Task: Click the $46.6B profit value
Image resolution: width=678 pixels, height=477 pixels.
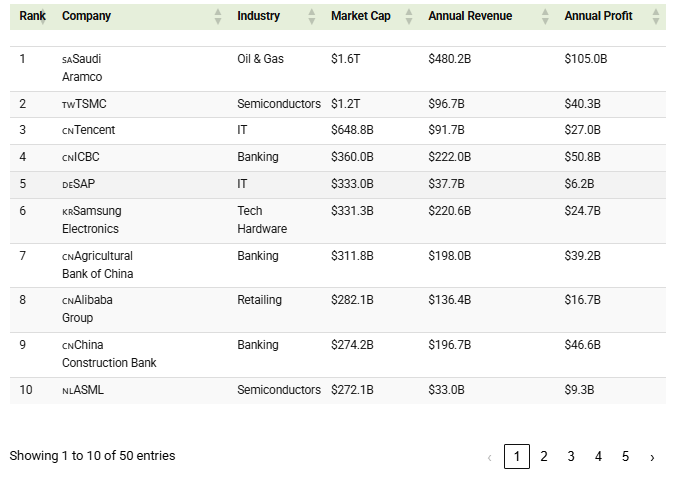Action: (x=582, y=345)
